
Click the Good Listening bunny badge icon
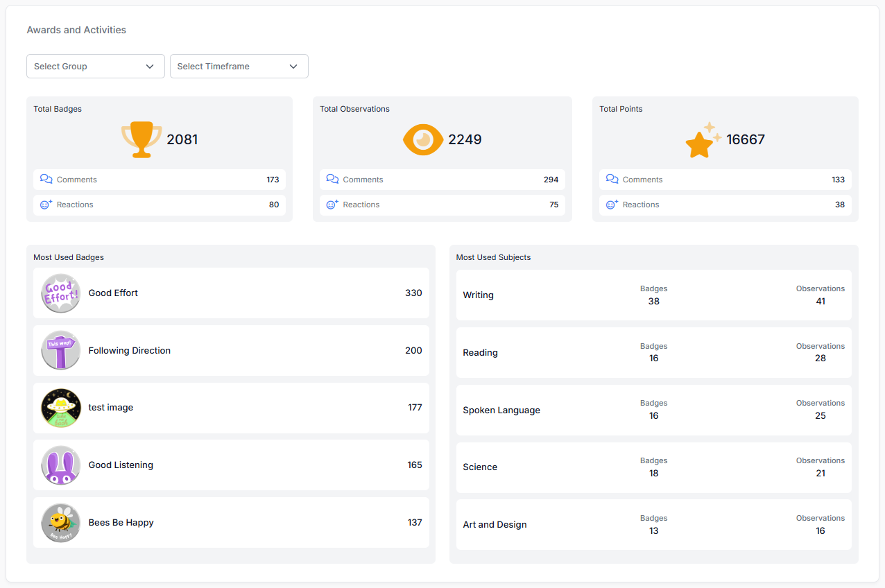61,465
